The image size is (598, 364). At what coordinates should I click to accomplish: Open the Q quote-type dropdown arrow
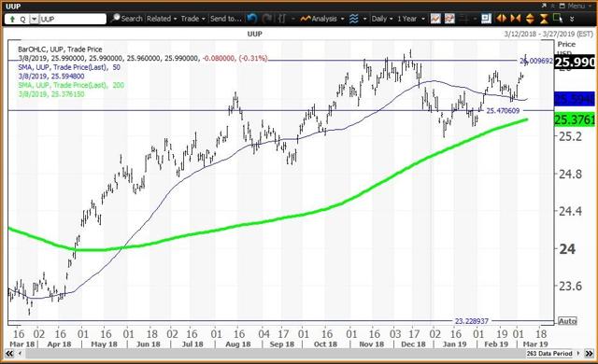pyautogui.click(x=34, y=19)
